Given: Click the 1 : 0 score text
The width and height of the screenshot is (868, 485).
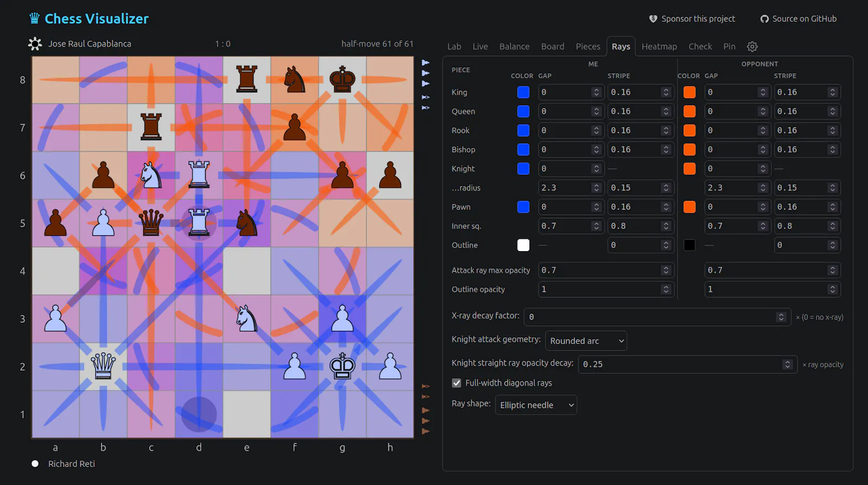Looking at the screenshot, I should click(222, 44).
